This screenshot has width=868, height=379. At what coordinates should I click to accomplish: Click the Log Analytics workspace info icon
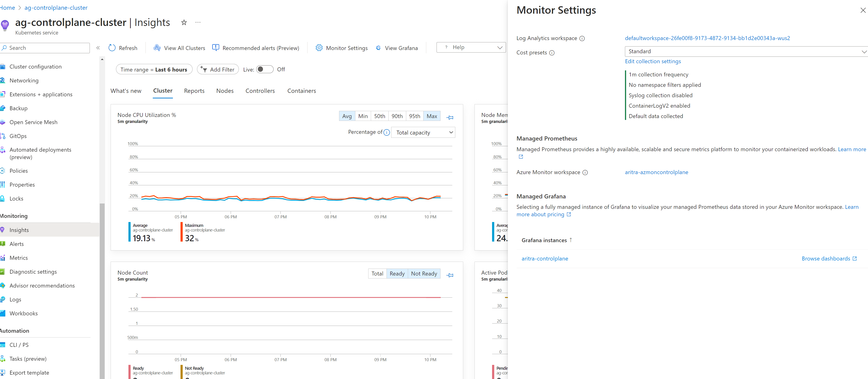(x=582, y=38)
